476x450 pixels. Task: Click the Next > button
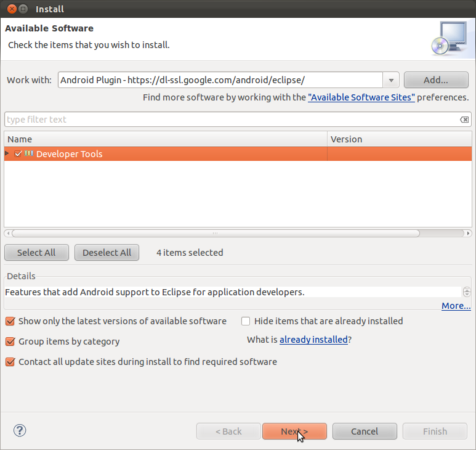[294, 431]
